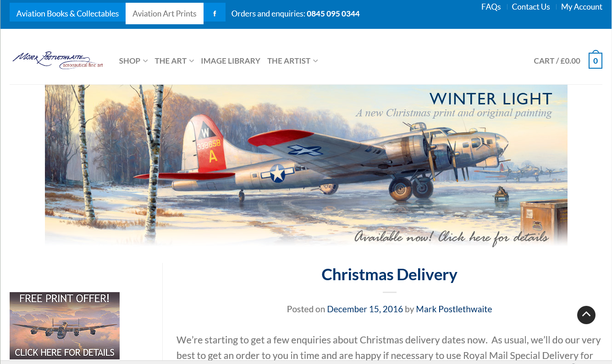
Task: Expand the SHOP dropdown menu
Action: pyautogui.click(x=133, y=61)
